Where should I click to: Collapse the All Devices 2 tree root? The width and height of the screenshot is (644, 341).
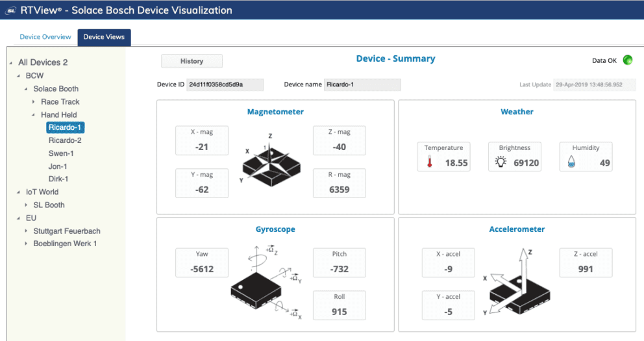[11, 63]
